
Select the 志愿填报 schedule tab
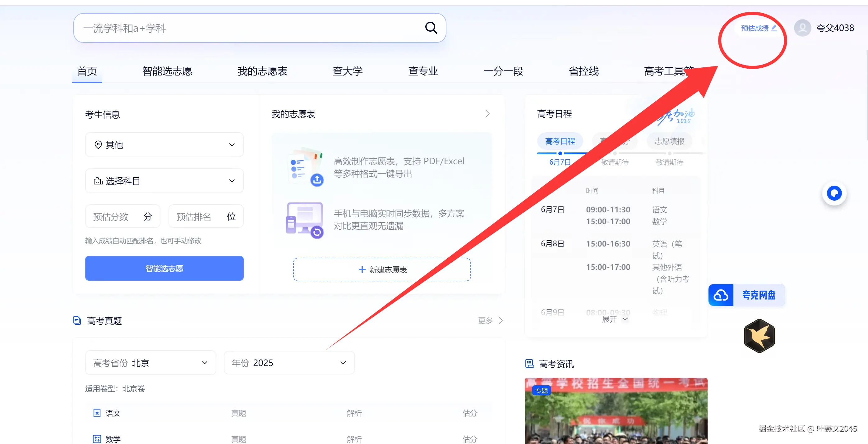(669, 141)
